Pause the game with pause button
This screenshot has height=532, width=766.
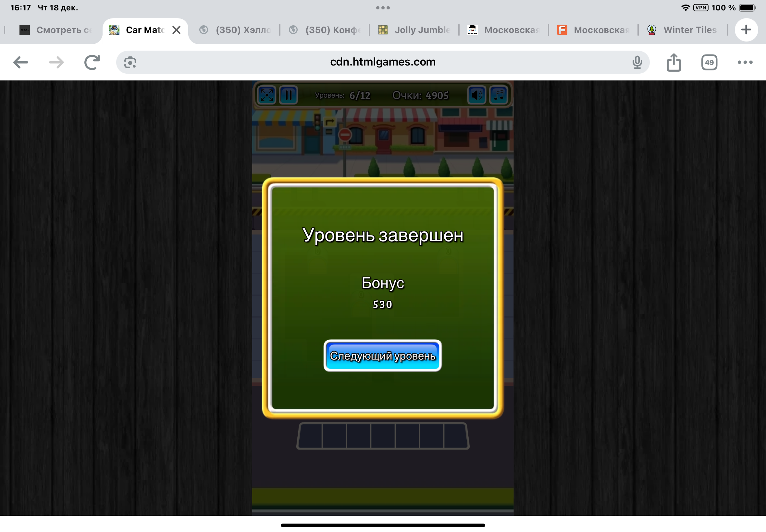[x=289, y=95]
